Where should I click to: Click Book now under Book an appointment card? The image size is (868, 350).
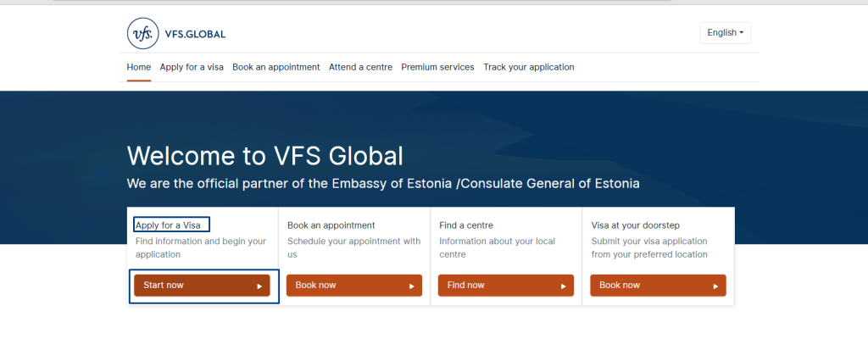pyautogui.click(x=354, y=286)
